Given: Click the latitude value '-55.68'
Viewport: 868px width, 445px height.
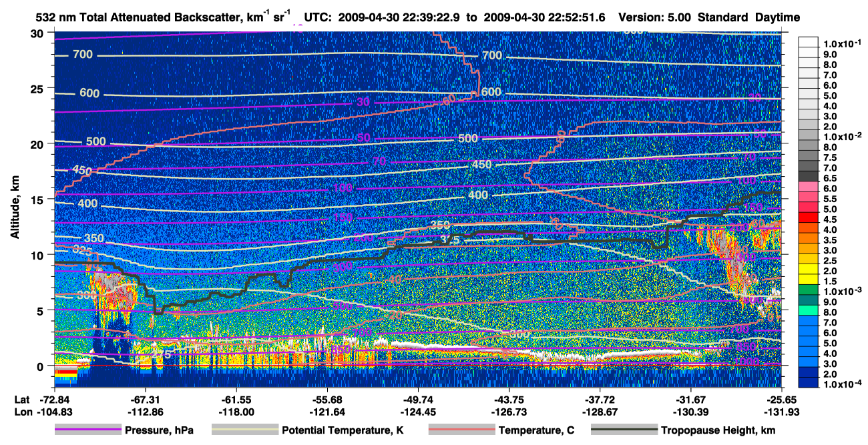Looking at the screenshot, I should tap(327, 400).
